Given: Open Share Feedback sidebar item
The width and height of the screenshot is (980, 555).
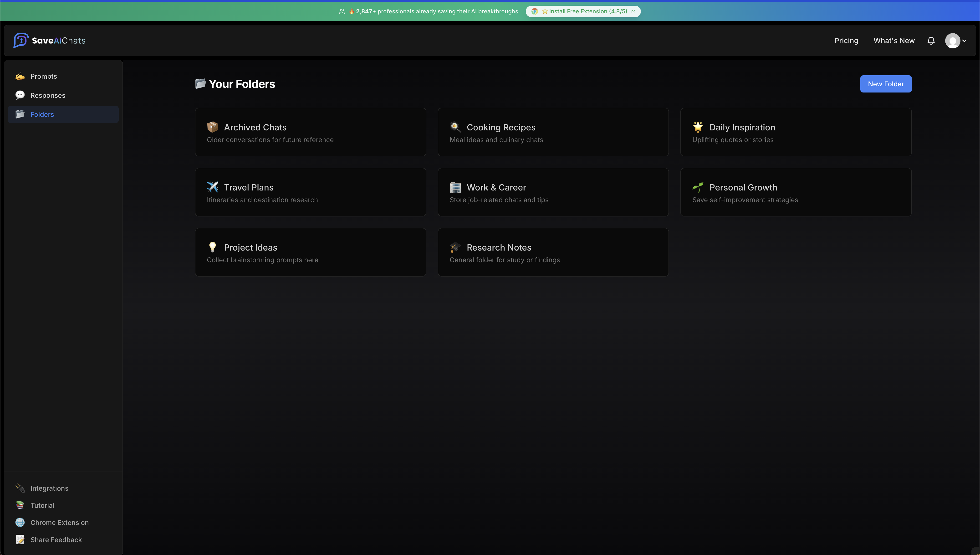Looking at the screenshot, I should [x=63, y=539].
